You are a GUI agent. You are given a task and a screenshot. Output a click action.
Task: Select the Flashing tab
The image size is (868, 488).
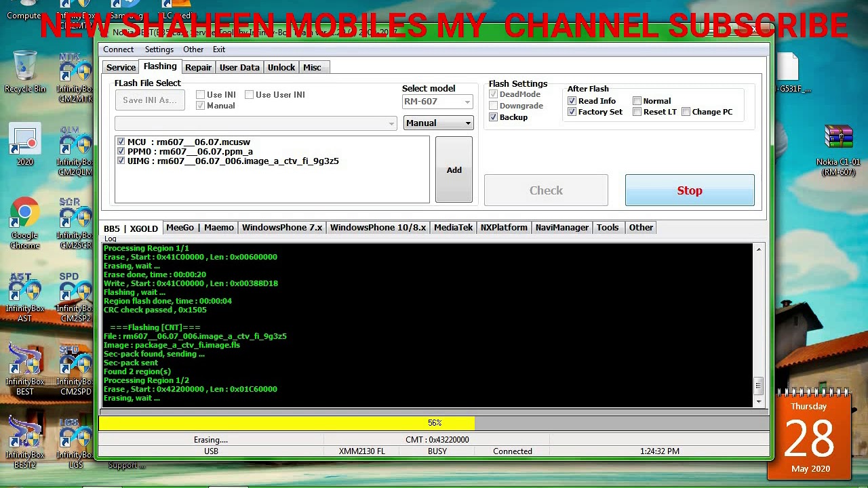point(160,66)
